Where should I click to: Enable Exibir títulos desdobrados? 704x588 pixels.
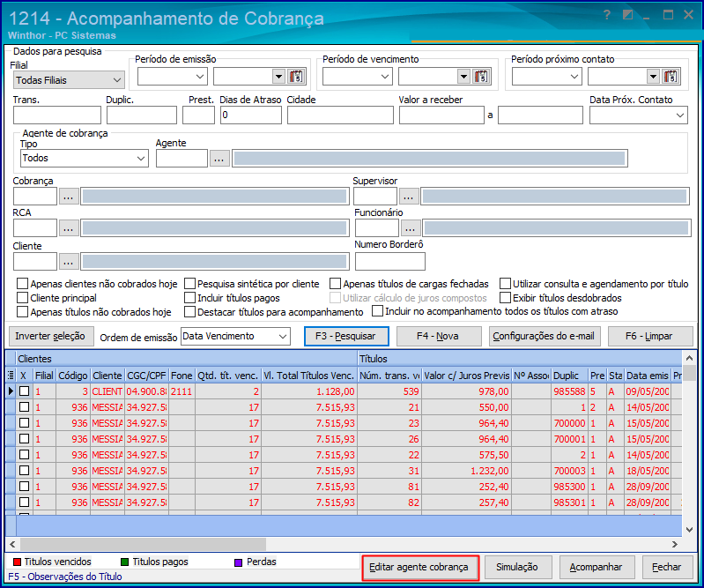(505, 298)
